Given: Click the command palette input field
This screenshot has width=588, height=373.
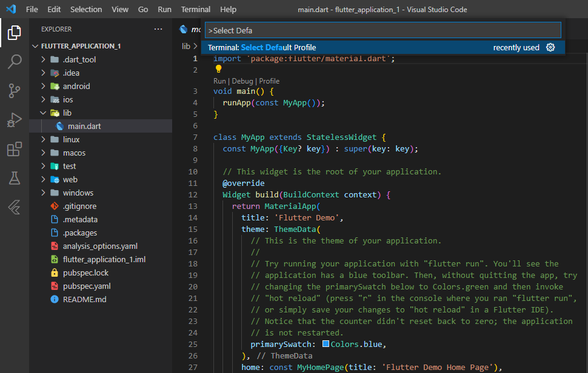Looking at the screenshot, I should pyautogui.click(x=383, y=30).
